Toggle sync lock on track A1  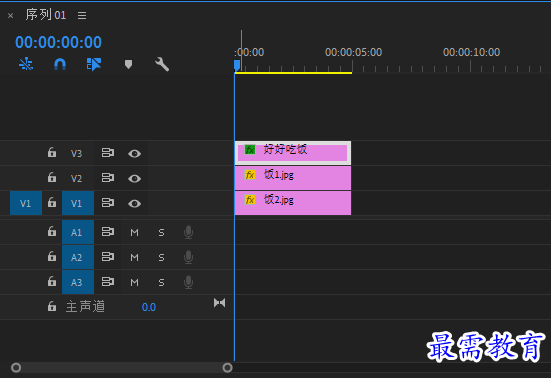[108, 232]
